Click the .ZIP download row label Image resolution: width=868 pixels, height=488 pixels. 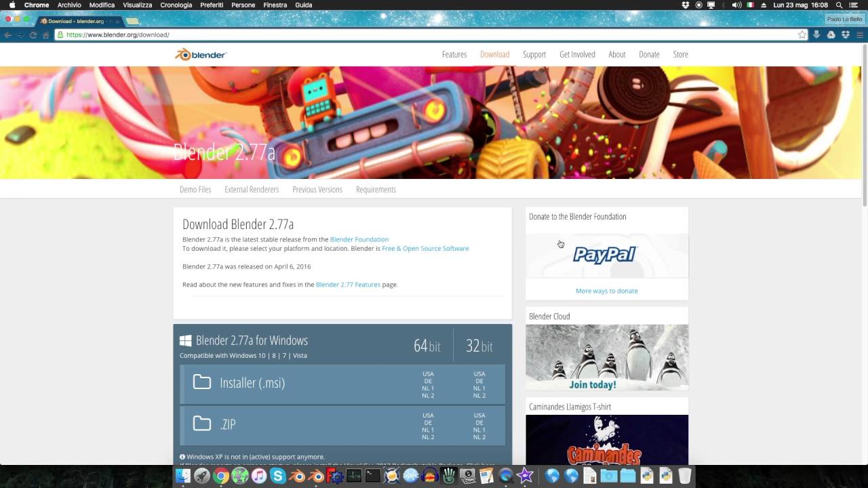pos(228,424)
